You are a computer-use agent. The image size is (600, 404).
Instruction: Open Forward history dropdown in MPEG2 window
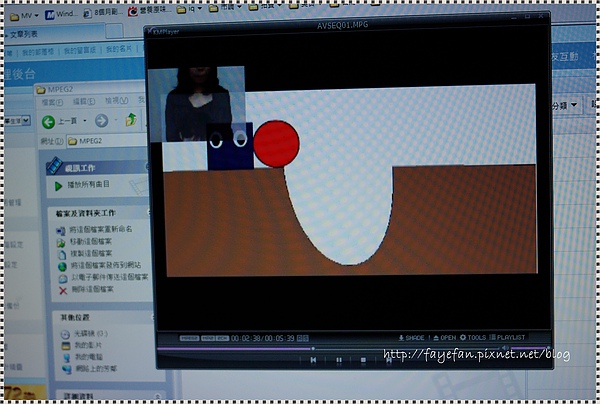click(x=116, y=121)
